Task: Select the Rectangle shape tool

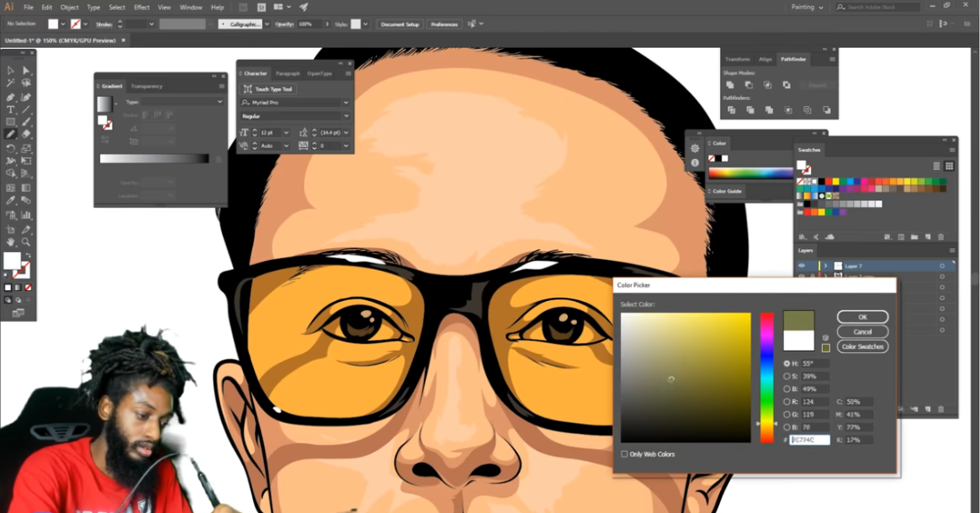Action: point(11,122)
